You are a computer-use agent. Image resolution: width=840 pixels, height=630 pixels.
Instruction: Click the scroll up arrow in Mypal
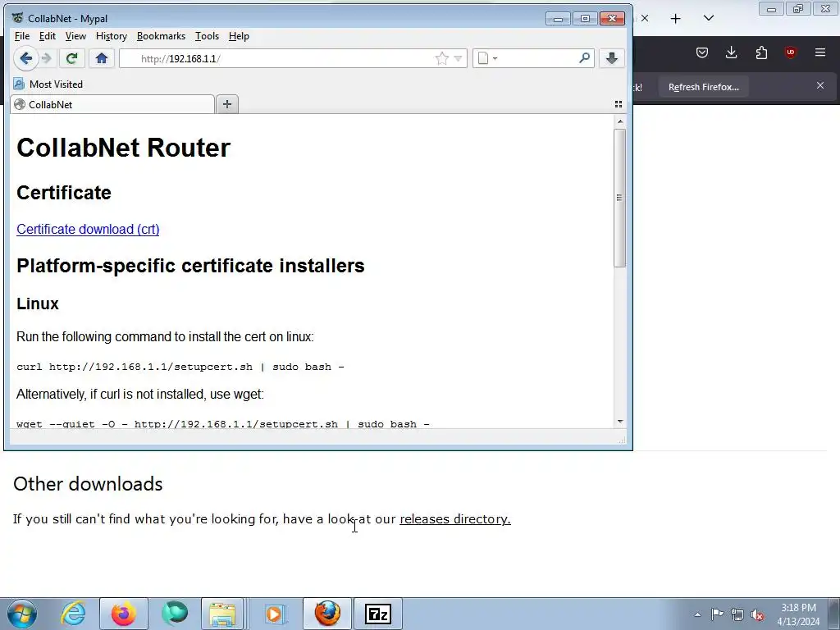(620, 121)
